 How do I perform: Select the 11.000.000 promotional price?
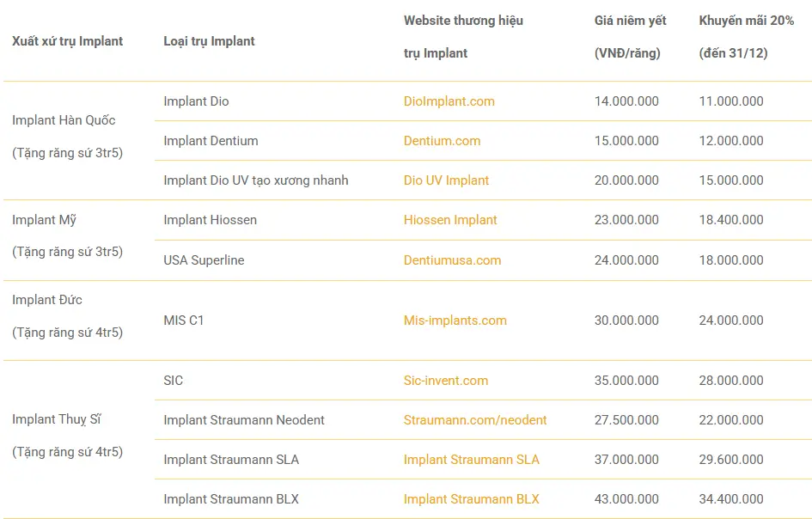[730, 101]
